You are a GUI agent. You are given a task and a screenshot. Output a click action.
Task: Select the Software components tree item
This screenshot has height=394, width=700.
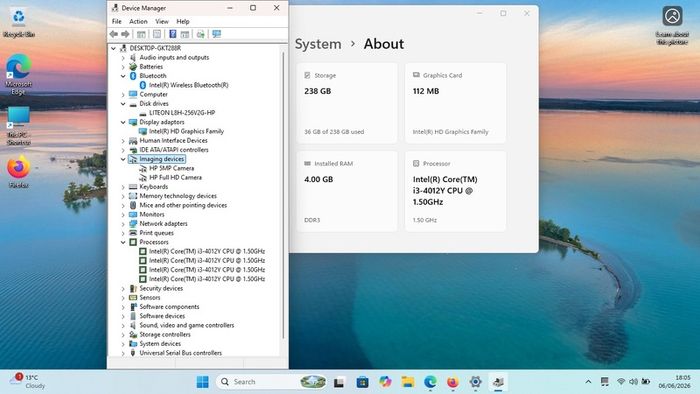tap(169, 307)
